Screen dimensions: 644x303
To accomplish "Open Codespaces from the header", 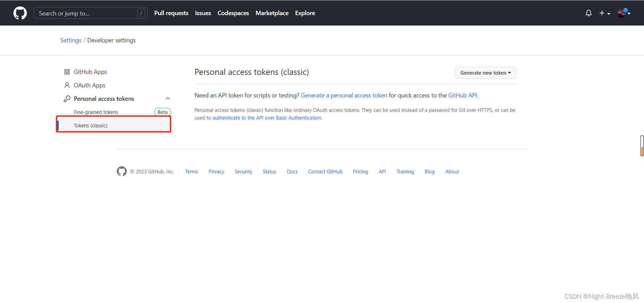I will (x=233, y=13).
